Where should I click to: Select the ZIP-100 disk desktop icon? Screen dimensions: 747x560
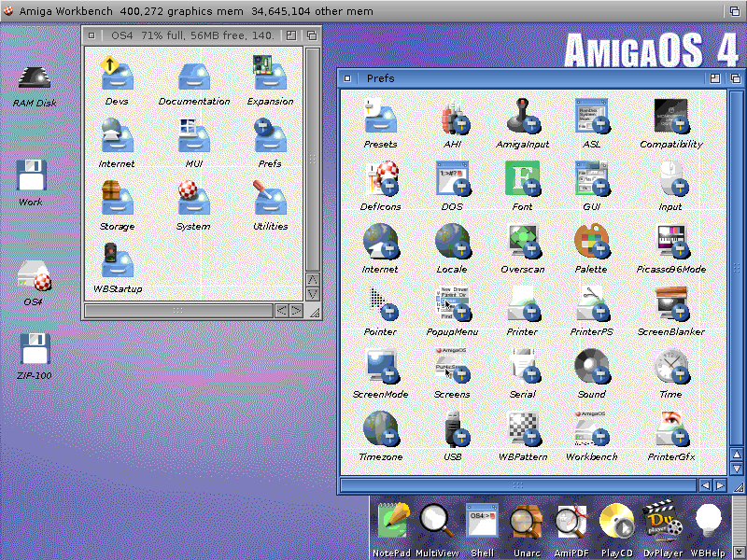(x=35, y=349)
